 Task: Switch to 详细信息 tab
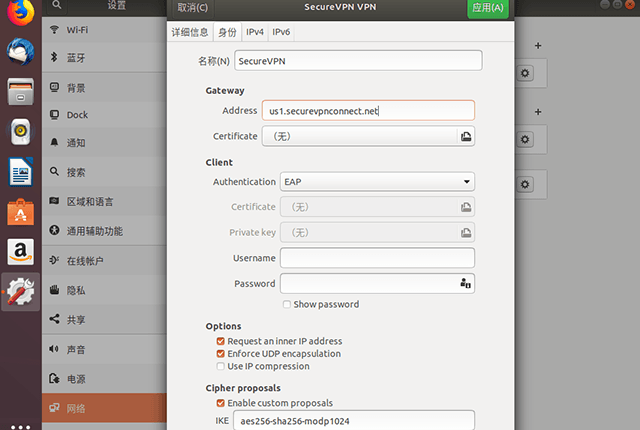(190, 32)
